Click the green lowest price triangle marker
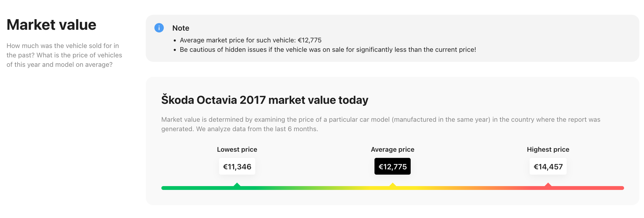This screenshot has height=218, width=644. pos(237,185)
